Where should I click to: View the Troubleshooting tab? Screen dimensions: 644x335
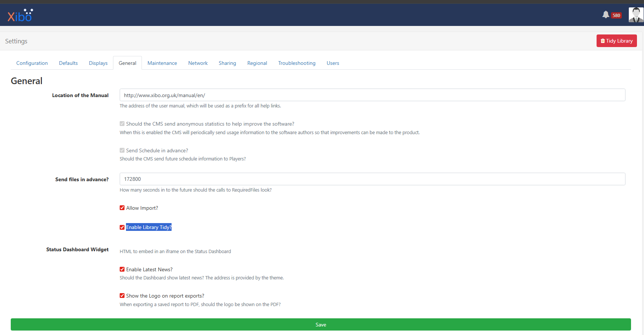pyautogui.click(x=297, y=63)
